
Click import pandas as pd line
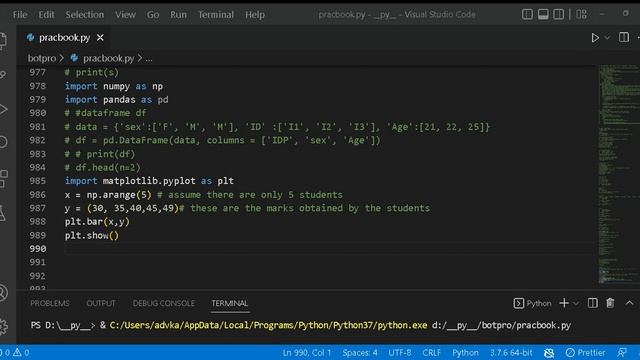116,100
